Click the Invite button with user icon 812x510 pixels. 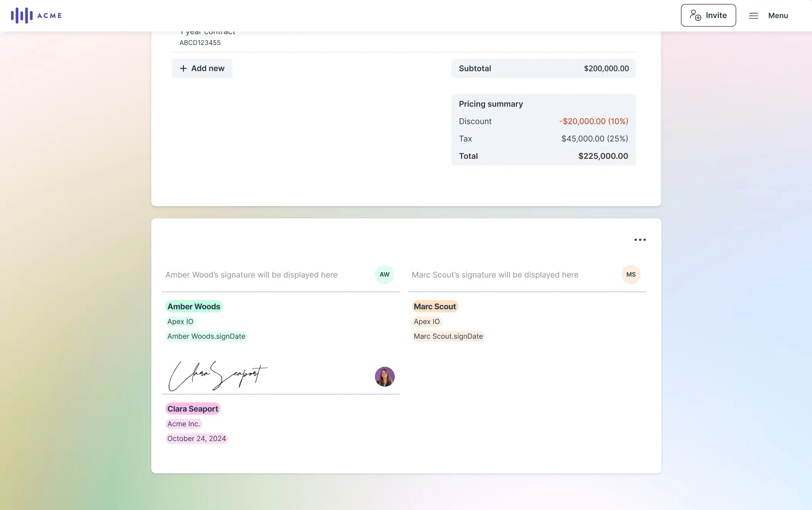708,15
